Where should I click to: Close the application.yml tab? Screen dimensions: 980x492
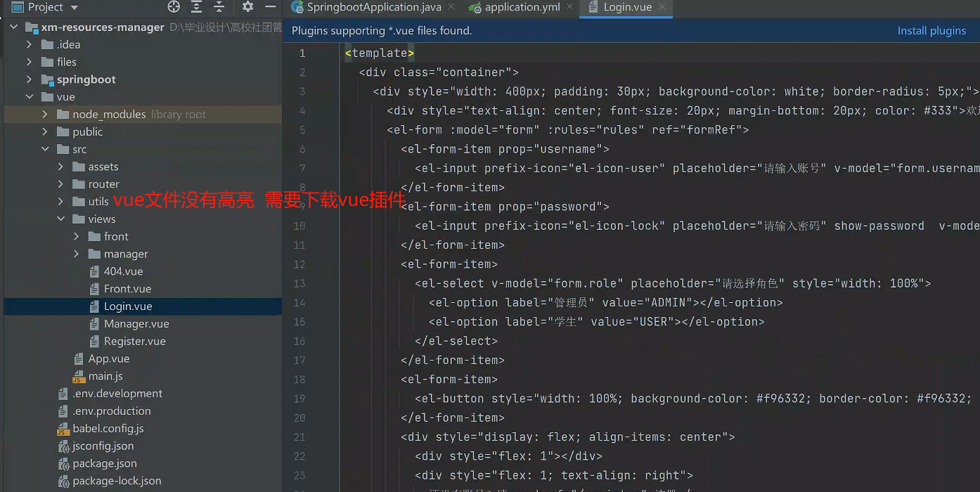click(x=569, y=8)
